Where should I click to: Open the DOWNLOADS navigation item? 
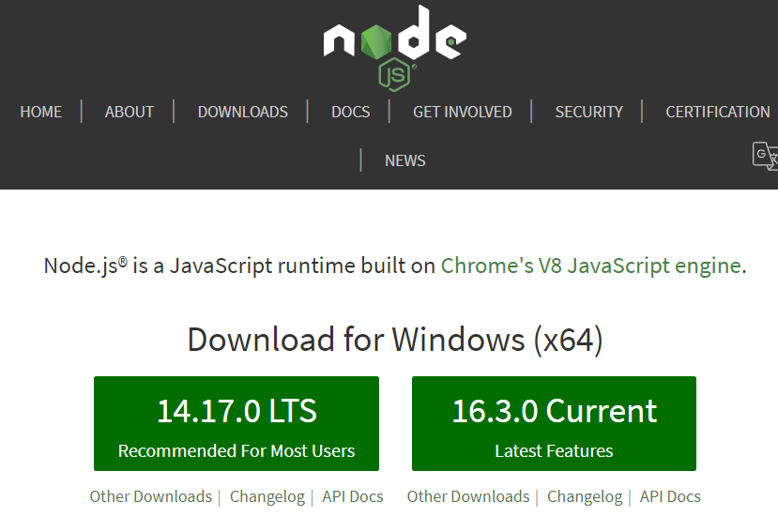(243, 112)
